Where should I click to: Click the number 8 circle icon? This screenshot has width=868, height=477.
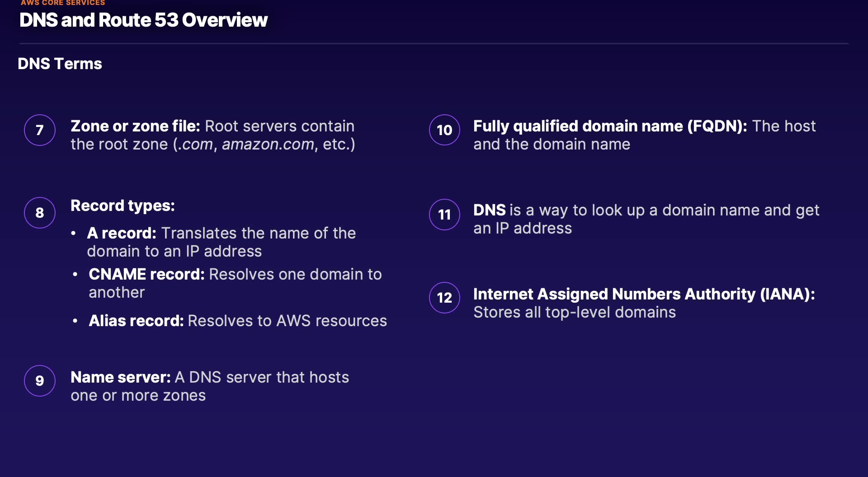pos(40,213)
